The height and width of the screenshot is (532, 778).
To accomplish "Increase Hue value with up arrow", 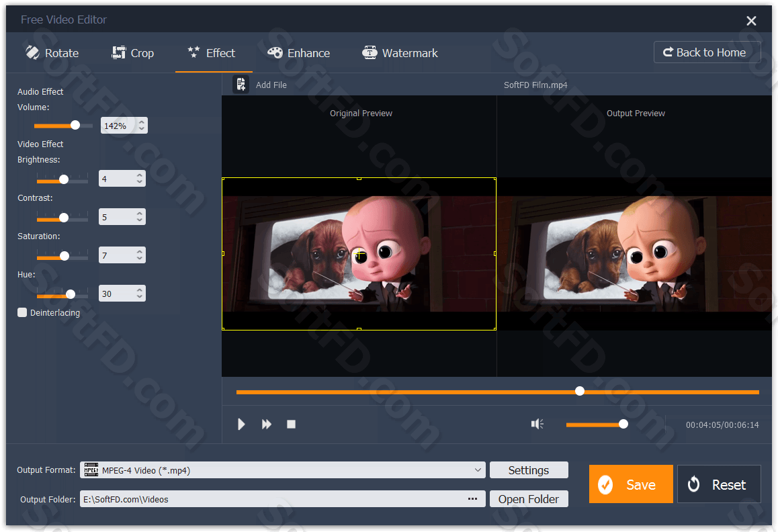I will tap(140, 290).
